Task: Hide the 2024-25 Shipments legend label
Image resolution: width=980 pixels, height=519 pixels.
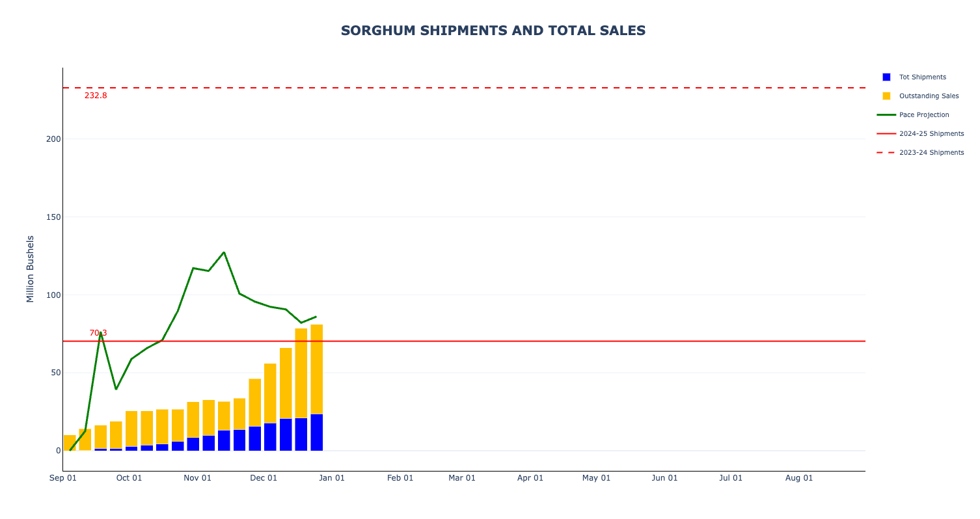Action: 931,134
